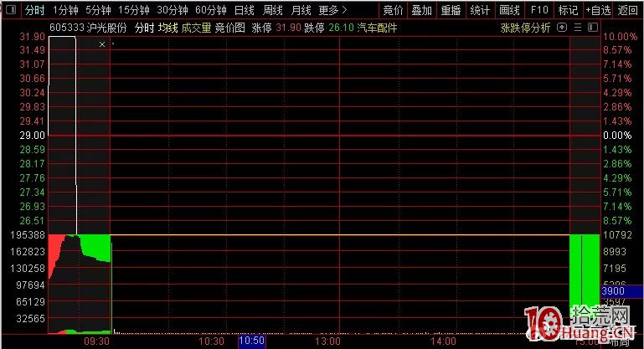The width and height of the screenshot is (644, 349).
Task: Select the 60分钟 period tab
Action: (211, 10)
